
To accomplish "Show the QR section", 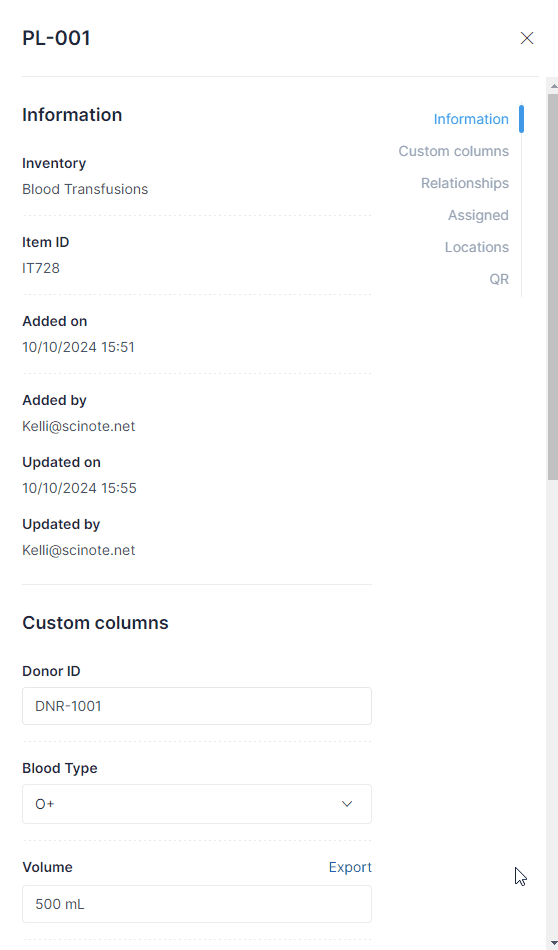I will 499,280.
